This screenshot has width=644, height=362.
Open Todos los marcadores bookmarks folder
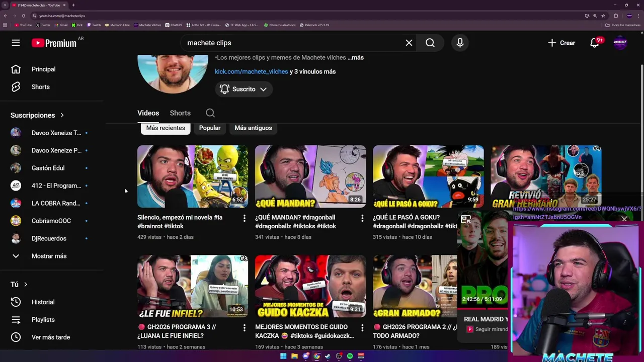coord(623,25)
